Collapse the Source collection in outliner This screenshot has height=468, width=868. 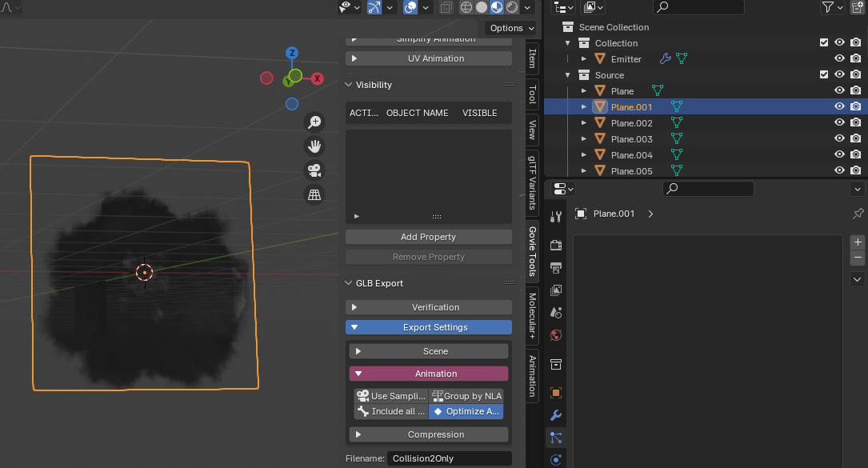[x=567, y=74]
